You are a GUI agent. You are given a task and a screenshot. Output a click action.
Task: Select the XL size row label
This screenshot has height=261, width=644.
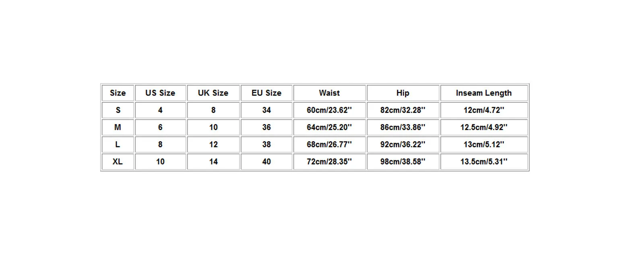(118, 162)
